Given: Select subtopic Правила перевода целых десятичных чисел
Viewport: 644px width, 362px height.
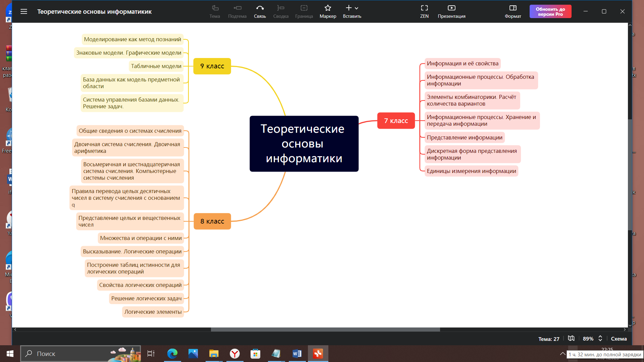Looking at the screenshot, I should tap(126, 198).
